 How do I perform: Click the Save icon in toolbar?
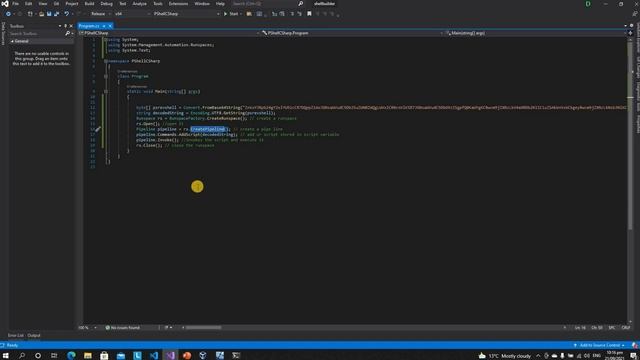49,14
